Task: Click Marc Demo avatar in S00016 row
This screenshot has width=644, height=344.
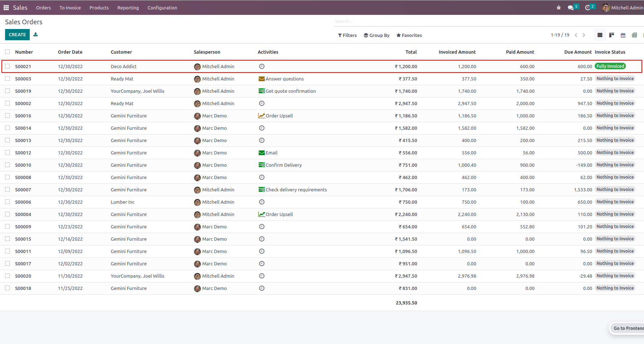Action: click(197, 116)
